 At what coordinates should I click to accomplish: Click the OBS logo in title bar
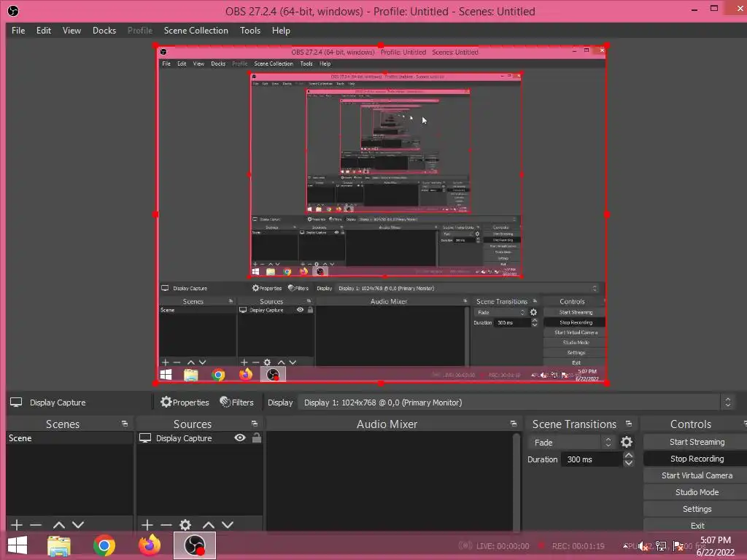(13, 11)
